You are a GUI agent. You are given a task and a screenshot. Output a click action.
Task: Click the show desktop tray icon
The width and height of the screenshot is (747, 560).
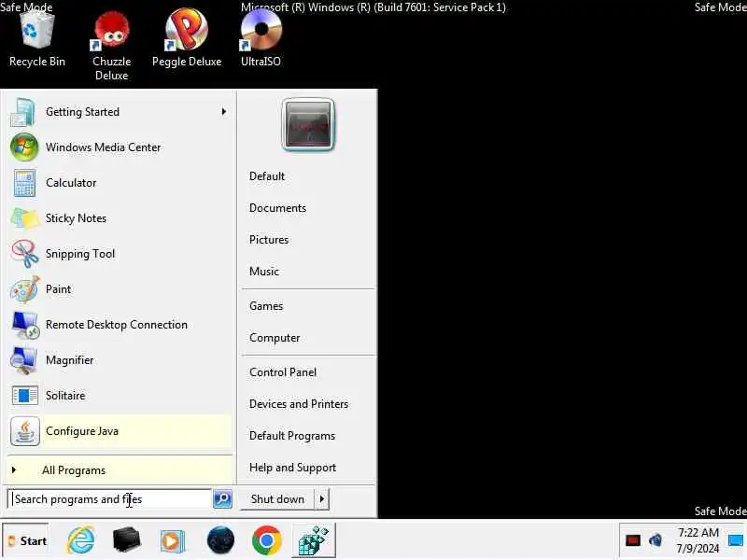click(x=736, y=540)
